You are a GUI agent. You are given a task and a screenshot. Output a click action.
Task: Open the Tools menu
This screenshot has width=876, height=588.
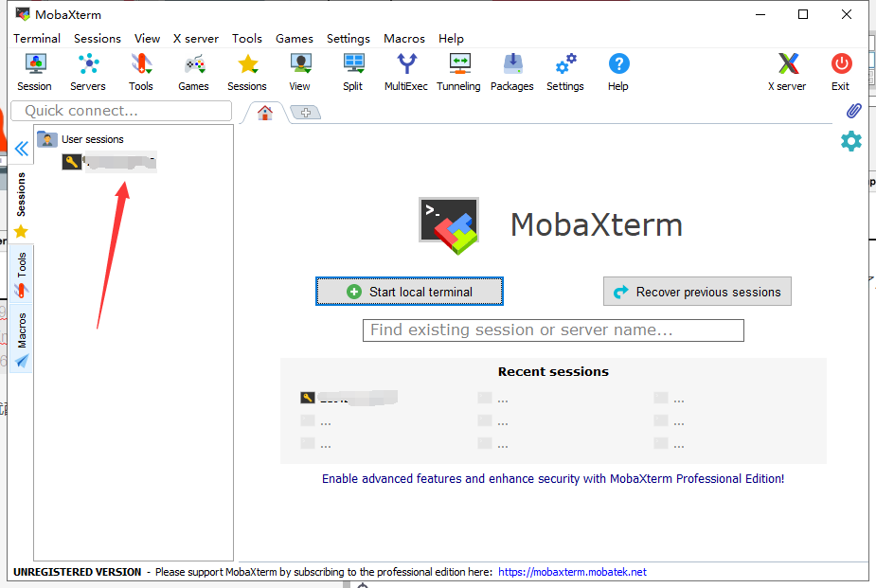[x=247, y=39]
